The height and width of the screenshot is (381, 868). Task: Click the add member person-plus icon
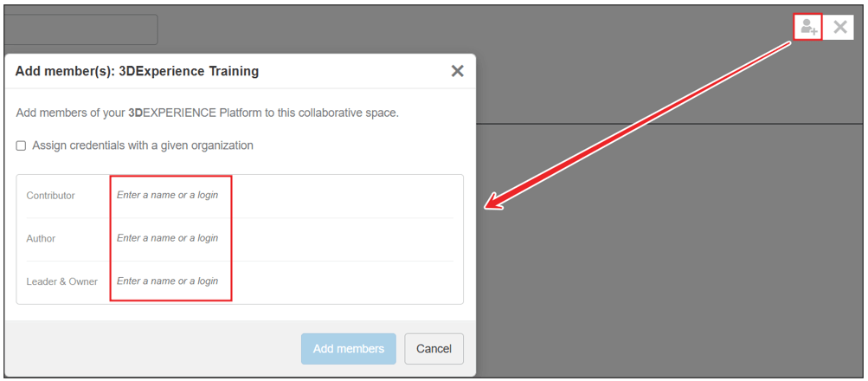(808, 27)
